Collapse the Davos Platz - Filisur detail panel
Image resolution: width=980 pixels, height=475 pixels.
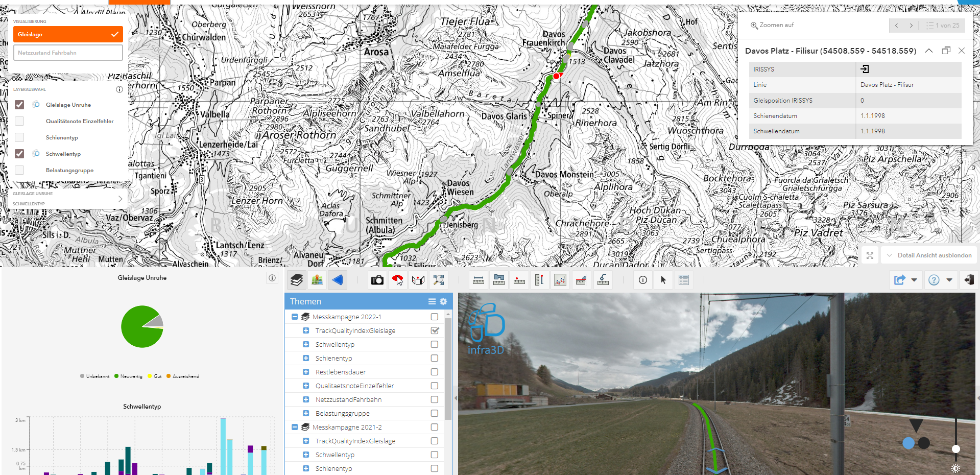click(x=928, y=51)
